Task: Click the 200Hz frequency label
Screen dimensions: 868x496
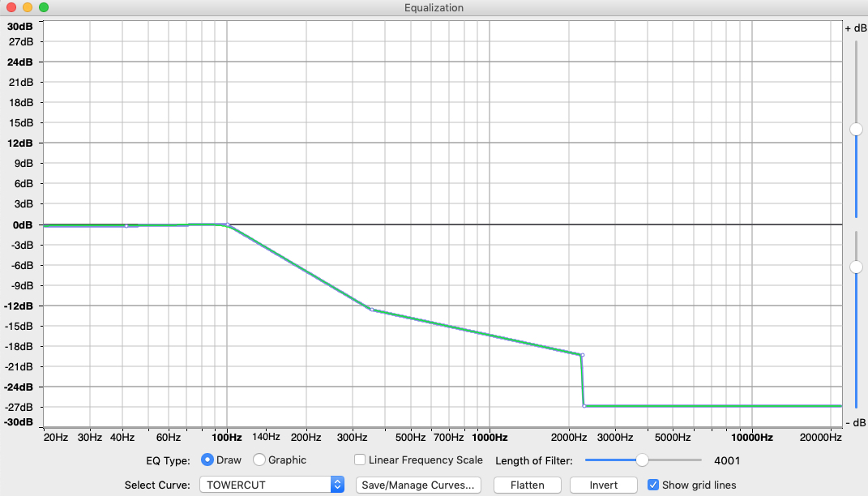Action: click(x=306, y=438)
